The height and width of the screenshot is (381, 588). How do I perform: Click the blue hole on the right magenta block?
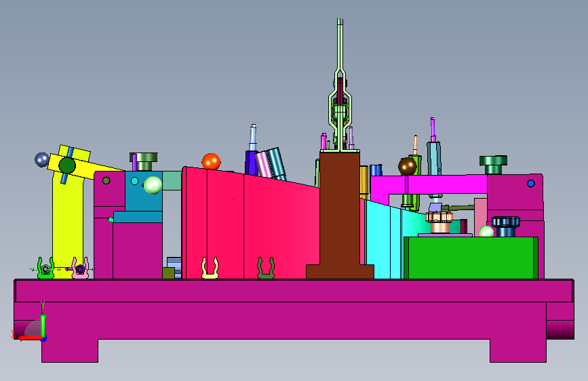(530, 184)
